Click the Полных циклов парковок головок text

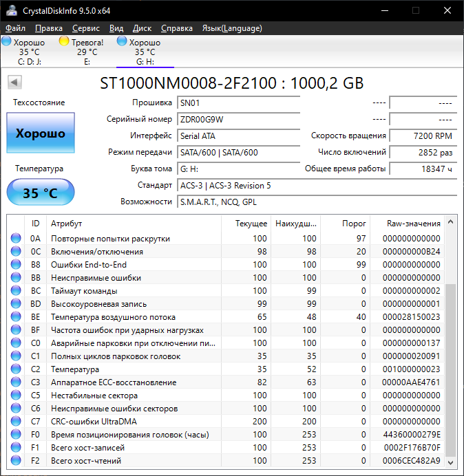116,356
